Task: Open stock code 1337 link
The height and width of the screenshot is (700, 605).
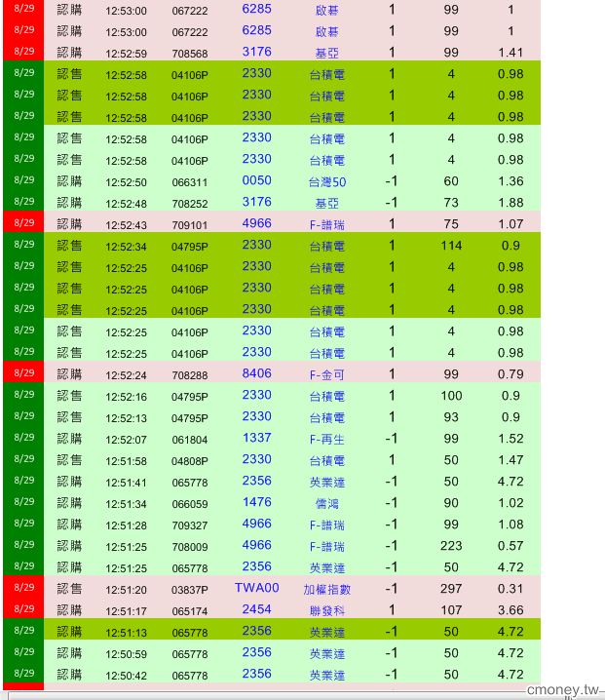Action: coord(256,438)
